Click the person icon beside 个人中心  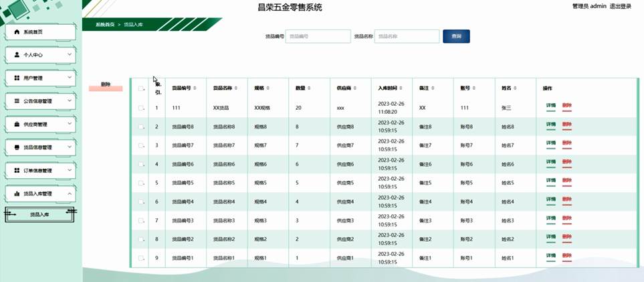pyautogui.click(x=17, y=55)
